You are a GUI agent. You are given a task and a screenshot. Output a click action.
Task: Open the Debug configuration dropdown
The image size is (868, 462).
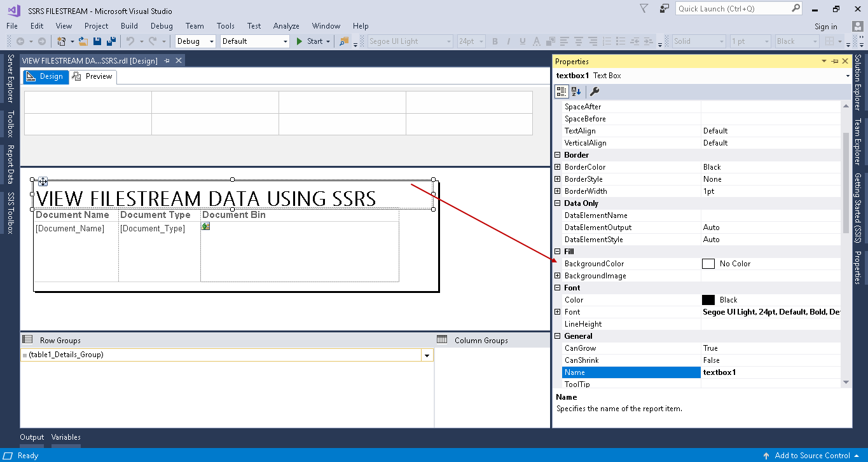click(212, 41)
